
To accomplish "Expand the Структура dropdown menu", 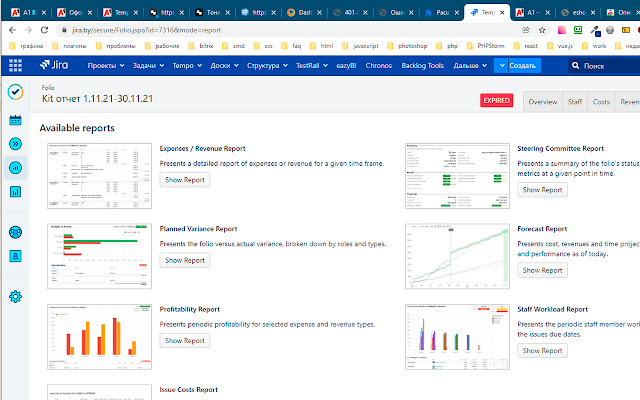I will pos(267,65).
